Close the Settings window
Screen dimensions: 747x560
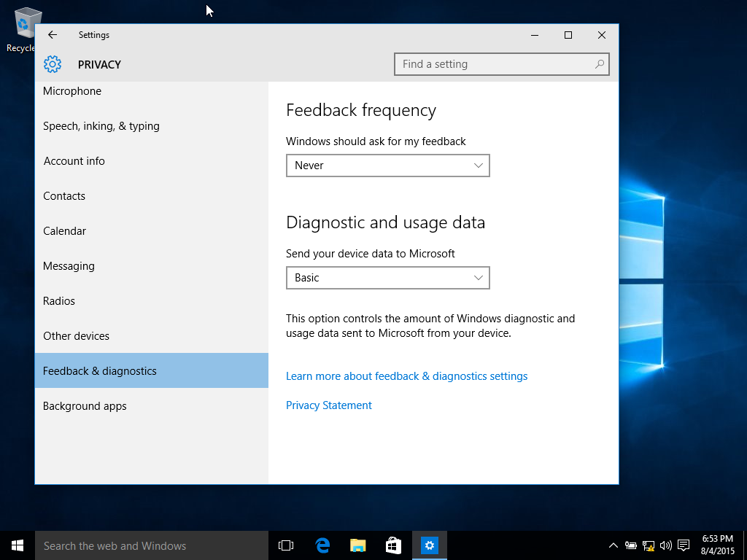coord(602,35)
